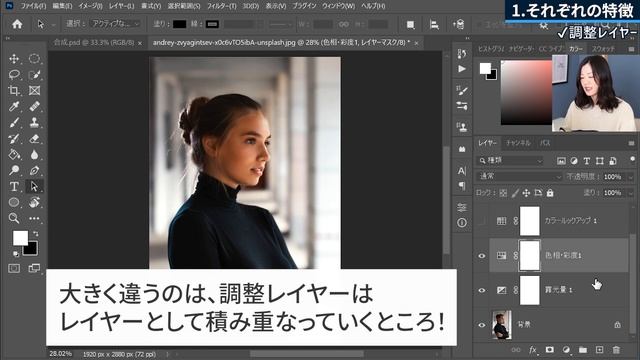Select the Frame tool
Screen dimensions: 640x360
coord(34,91)
